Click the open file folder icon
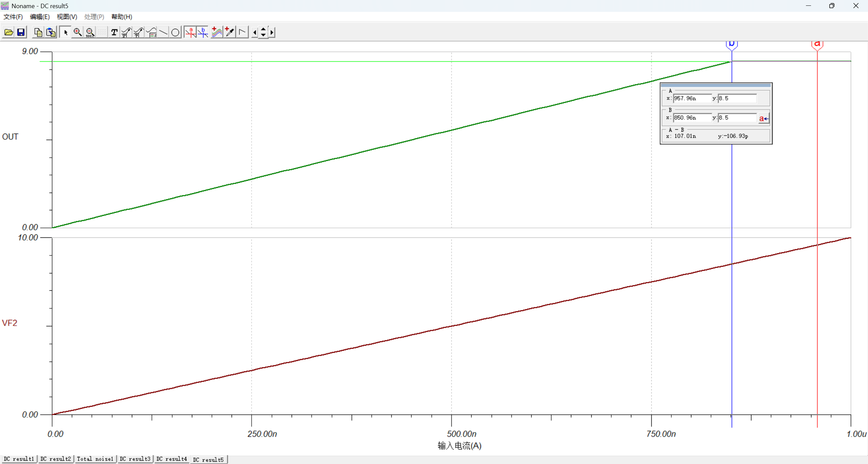 coord(8,33)
